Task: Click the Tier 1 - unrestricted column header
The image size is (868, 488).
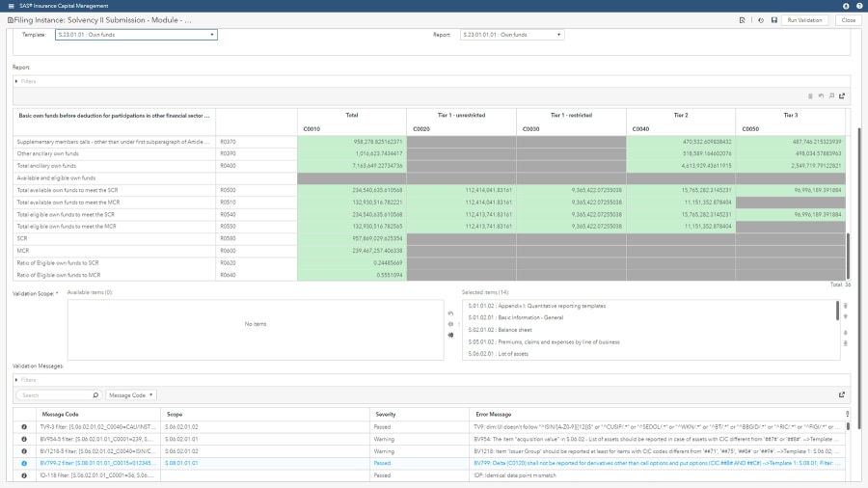Action: 461,116
